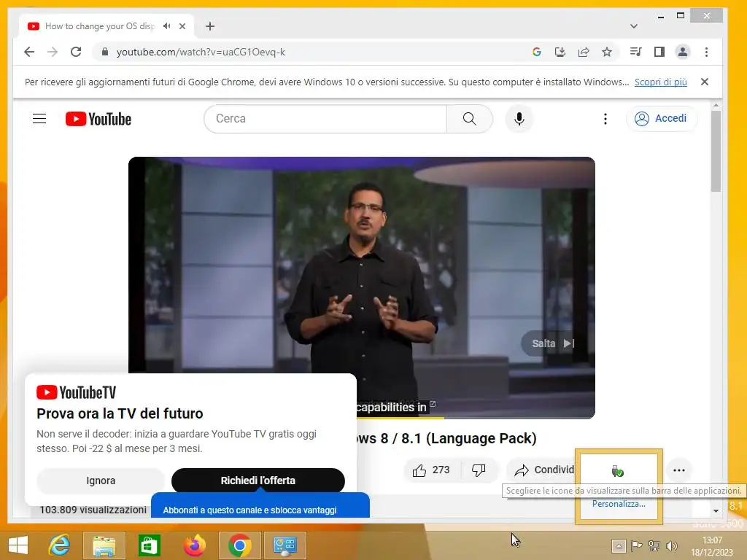Like the video with thumbs up
The height and width of the screenshot is (560, 747).
(x=431, y=470)
